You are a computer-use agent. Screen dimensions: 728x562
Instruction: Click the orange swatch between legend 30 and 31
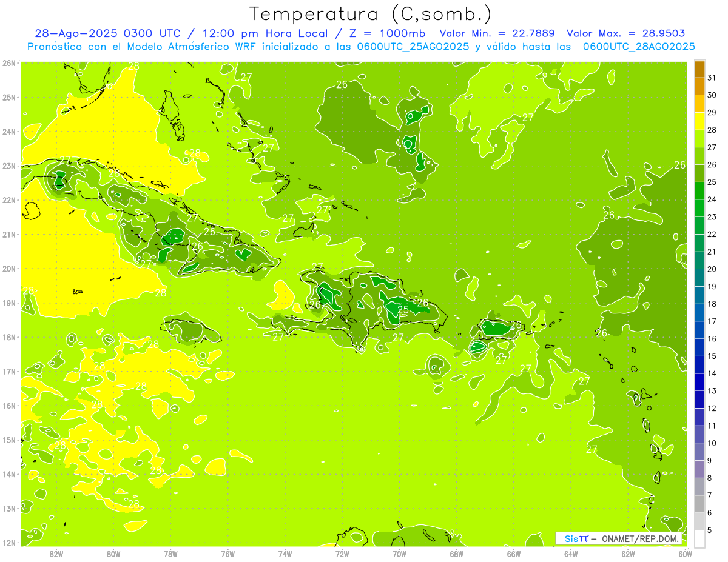click(x=699, y=86)
